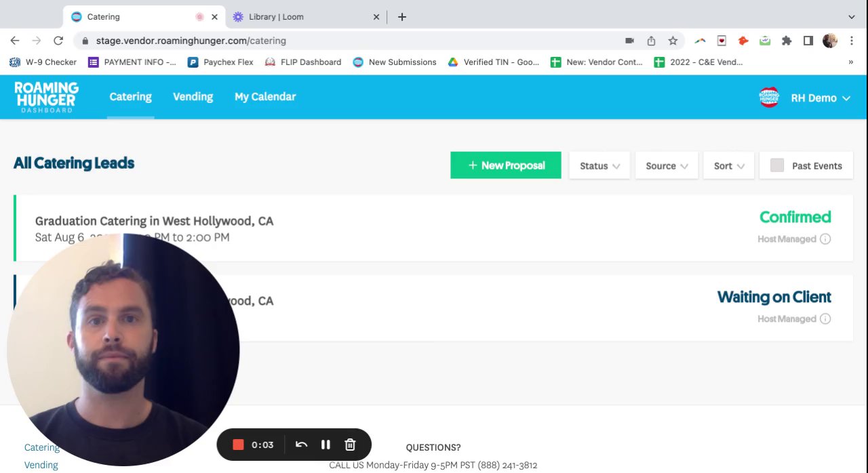Open the Source filter dropdown

coord(667,165)
